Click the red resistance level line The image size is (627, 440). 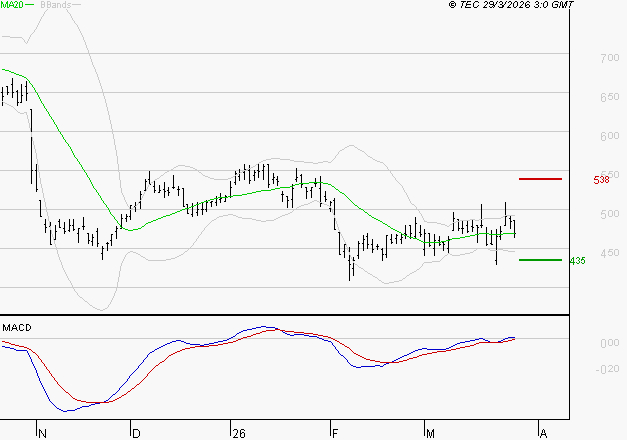(x=540, y=179)
